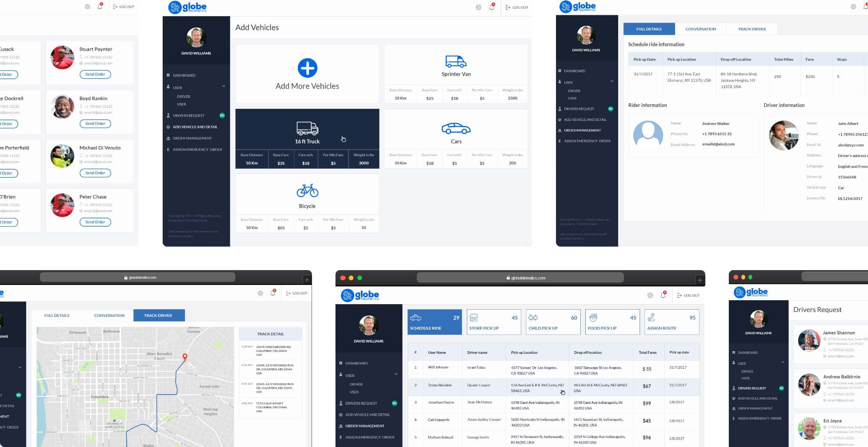
Task: Send order to Stuart Poynter
Action: [95, 74]
